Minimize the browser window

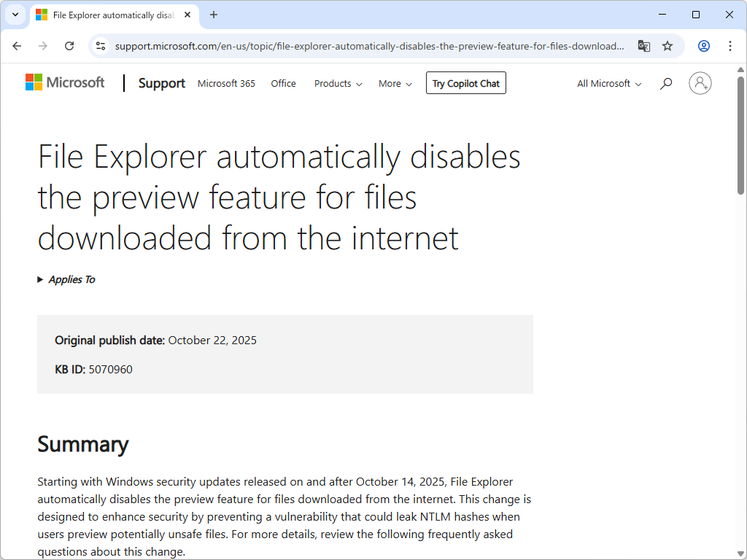coord(662,15)
